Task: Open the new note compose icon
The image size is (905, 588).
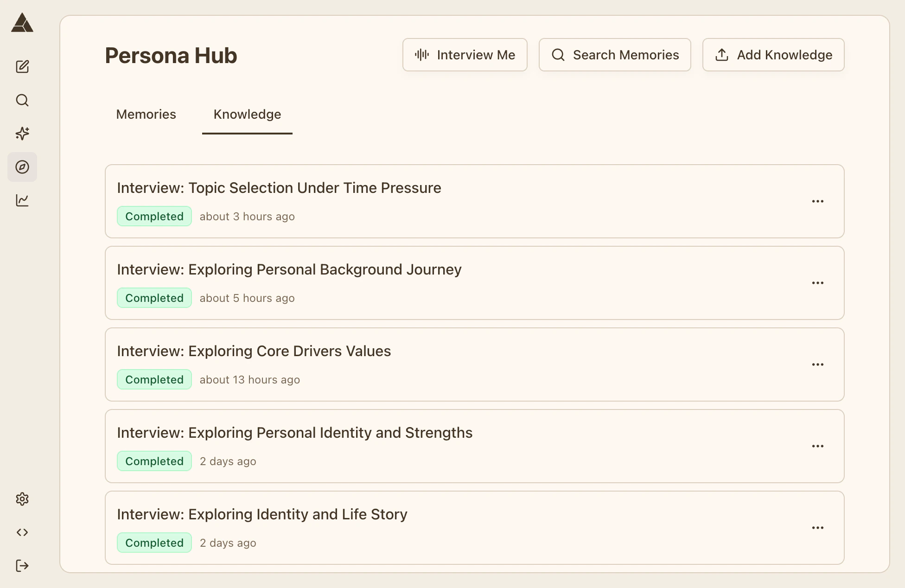Action: tap(22, 67)
